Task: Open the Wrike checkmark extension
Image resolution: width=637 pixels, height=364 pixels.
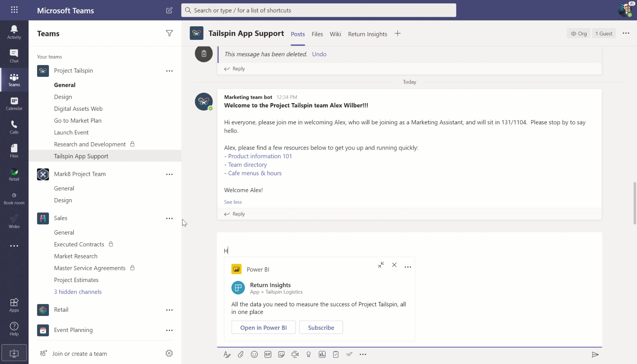Action: point(349,354)
